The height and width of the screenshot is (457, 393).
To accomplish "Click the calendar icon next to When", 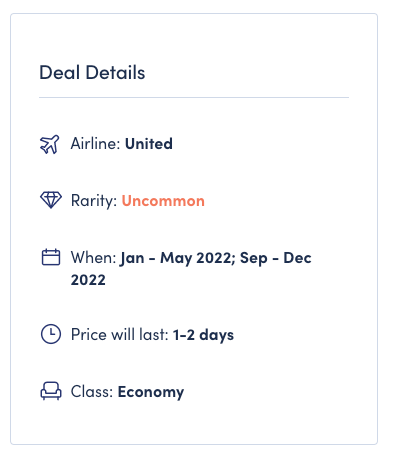I will click(51, 257).
